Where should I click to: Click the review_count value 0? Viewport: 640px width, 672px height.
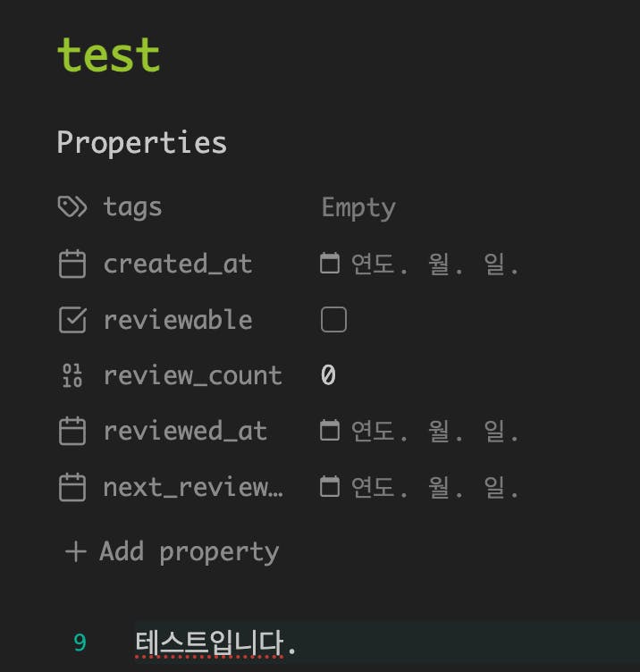(328, 375)
